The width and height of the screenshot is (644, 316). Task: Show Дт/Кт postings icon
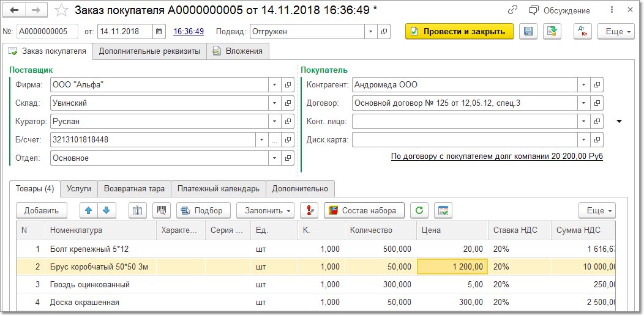pyautogui.click(x=582, y=32)
